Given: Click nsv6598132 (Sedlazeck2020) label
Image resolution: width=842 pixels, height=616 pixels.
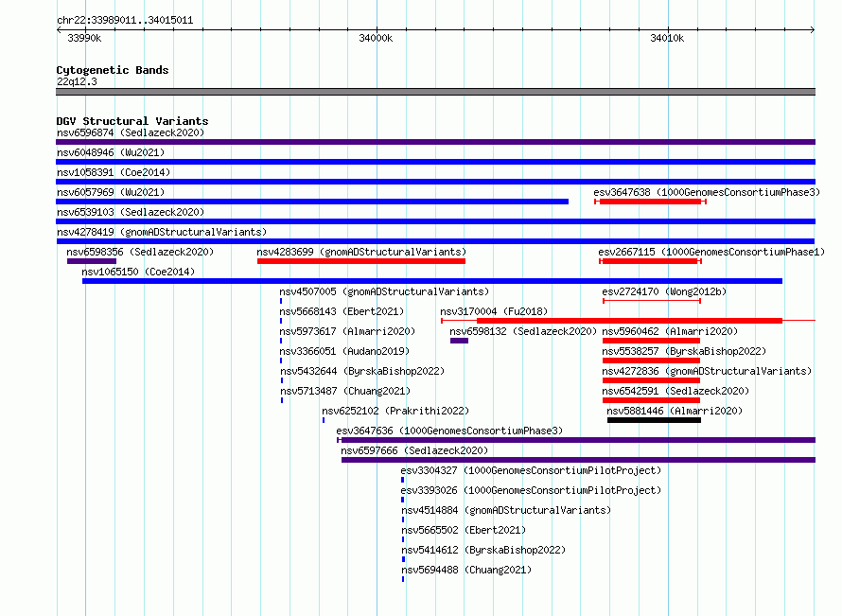Looking at the screenshot, I should 523,331.
